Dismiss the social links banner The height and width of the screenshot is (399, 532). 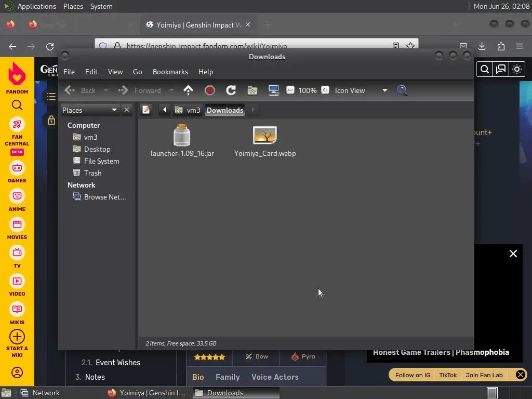pyautogui.click(x=520, y=375)
